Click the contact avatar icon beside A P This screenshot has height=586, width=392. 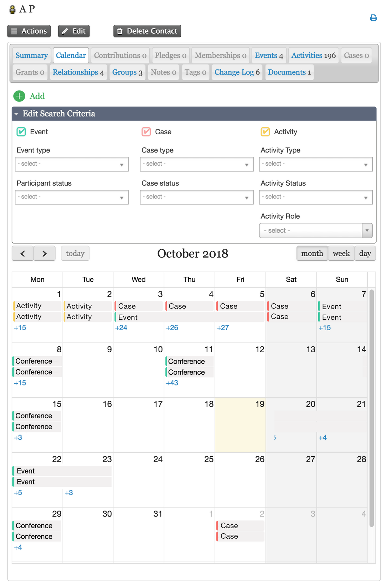12,10
